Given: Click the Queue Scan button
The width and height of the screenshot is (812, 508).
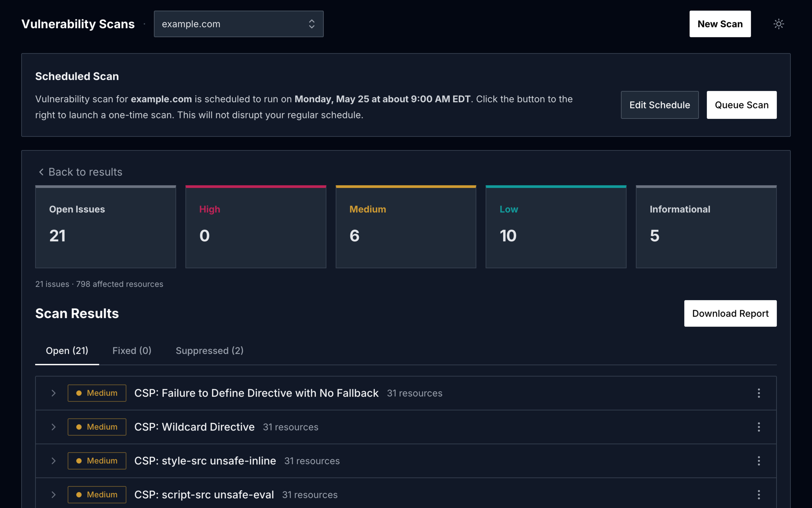Looking at the screenshot, I should point(742,105).
